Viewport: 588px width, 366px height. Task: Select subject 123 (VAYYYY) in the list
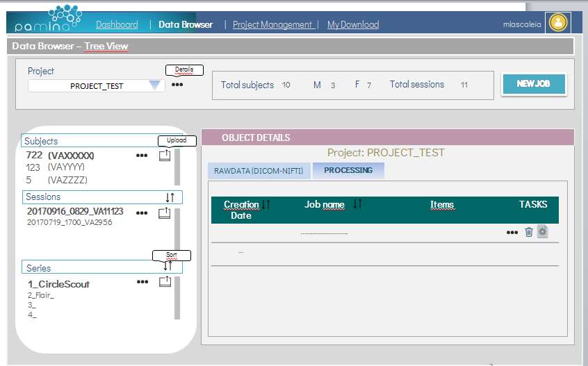[x=56, y=167]
